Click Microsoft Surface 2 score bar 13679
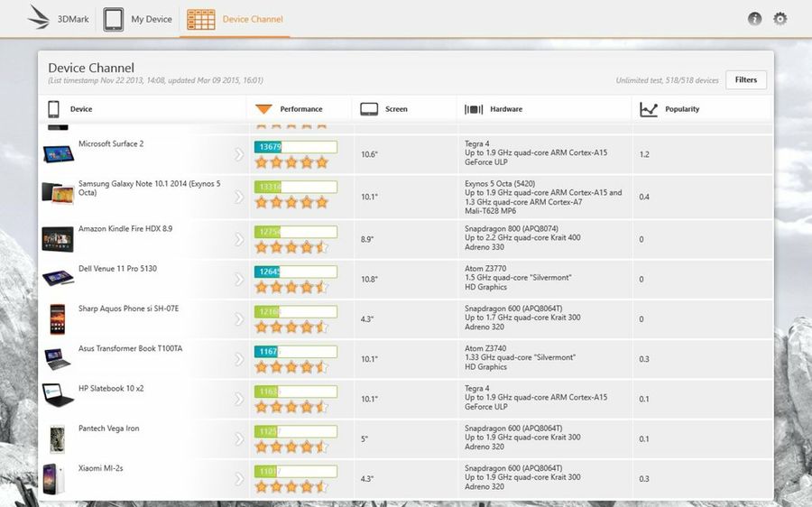The height and width of the screenshot is (507, 812). click(295, 146)
